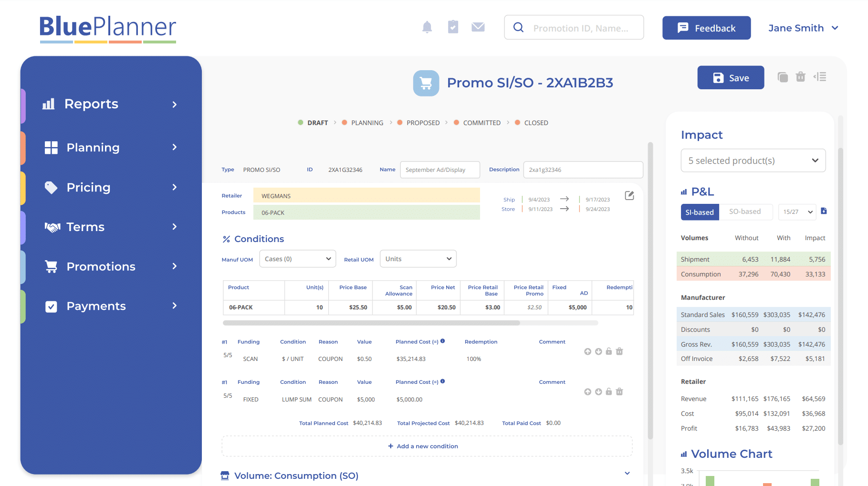Click the BluePlanner logo

pyautogui.click(x=108, y=29)
